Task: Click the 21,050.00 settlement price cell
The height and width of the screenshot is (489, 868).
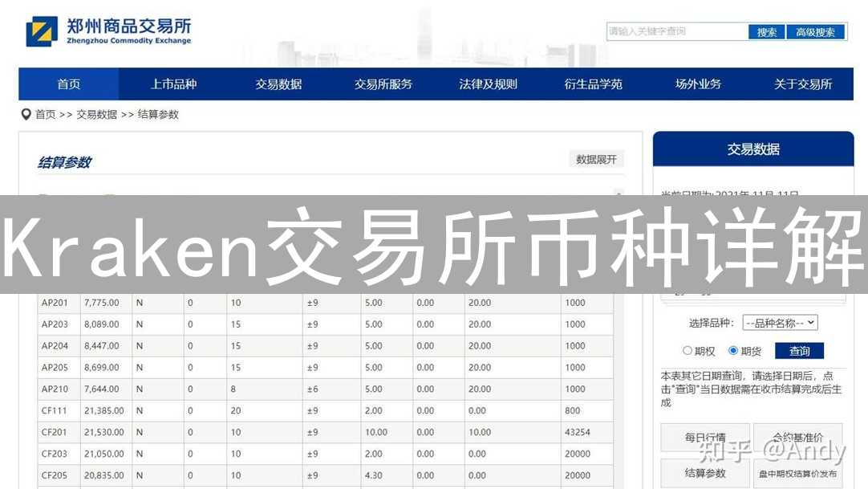Action: click(x=106, y=454)
